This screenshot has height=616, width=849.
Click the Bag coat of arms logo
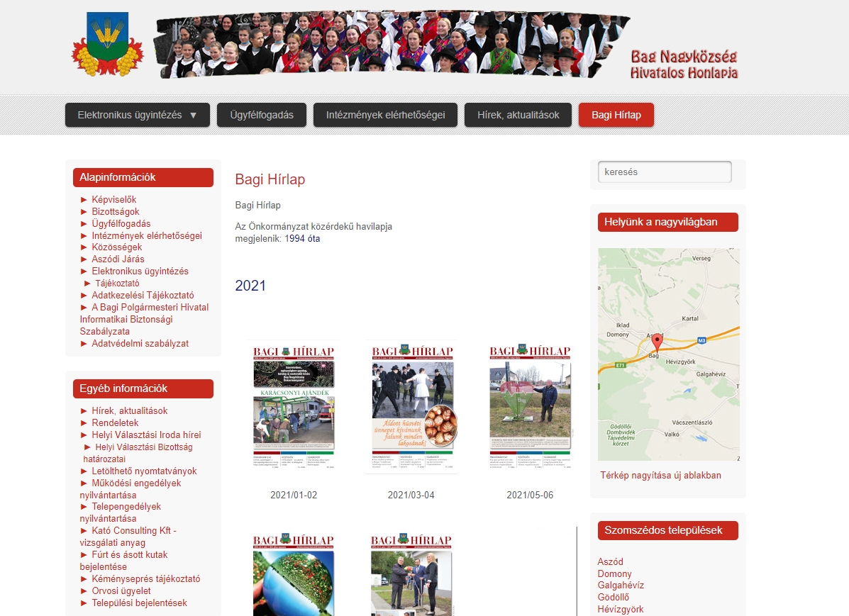click(x=108, y=44)
